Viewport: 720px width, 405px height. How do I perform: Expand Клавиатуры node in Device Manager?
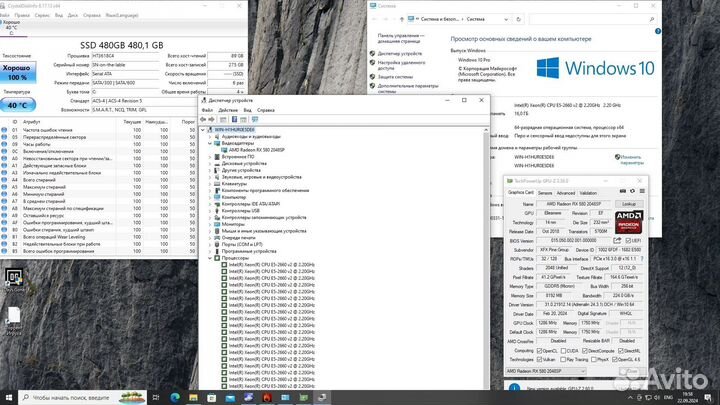[x=210, y=184]
